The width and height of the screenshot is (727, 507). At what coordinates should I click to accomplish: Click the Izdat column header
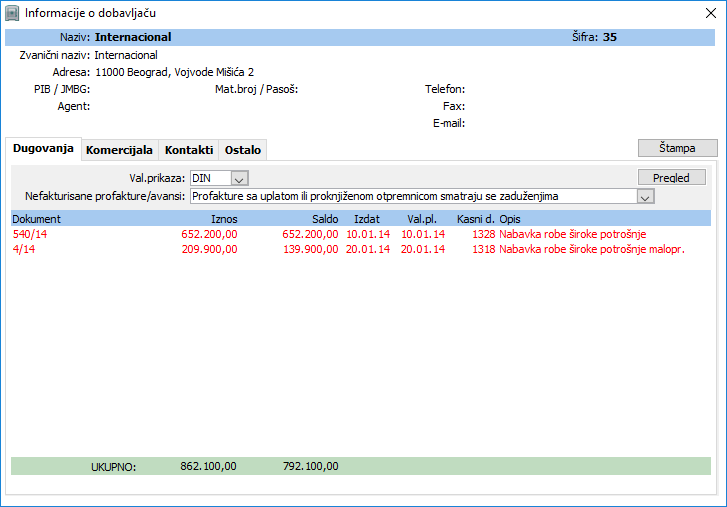tap(367, 219)
